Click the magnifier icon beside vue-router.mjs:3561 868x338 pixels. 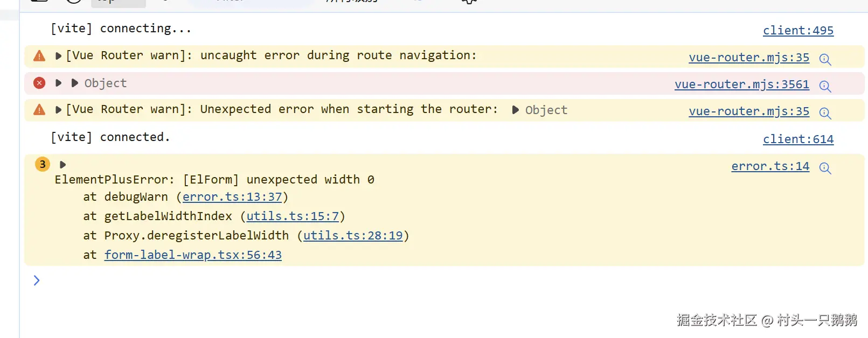pos(825,86)
